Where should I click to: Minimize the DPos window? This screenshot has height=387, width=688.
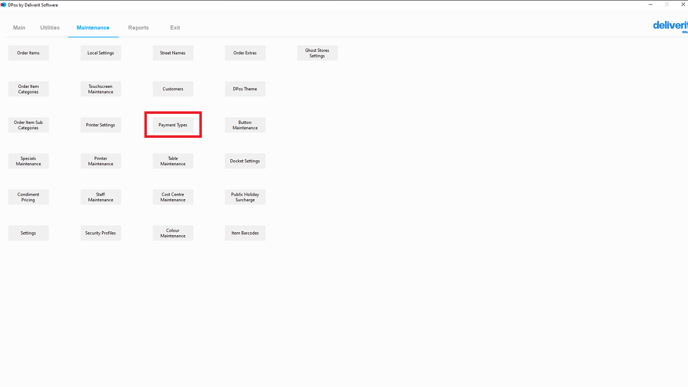click(x=650, y=4)
